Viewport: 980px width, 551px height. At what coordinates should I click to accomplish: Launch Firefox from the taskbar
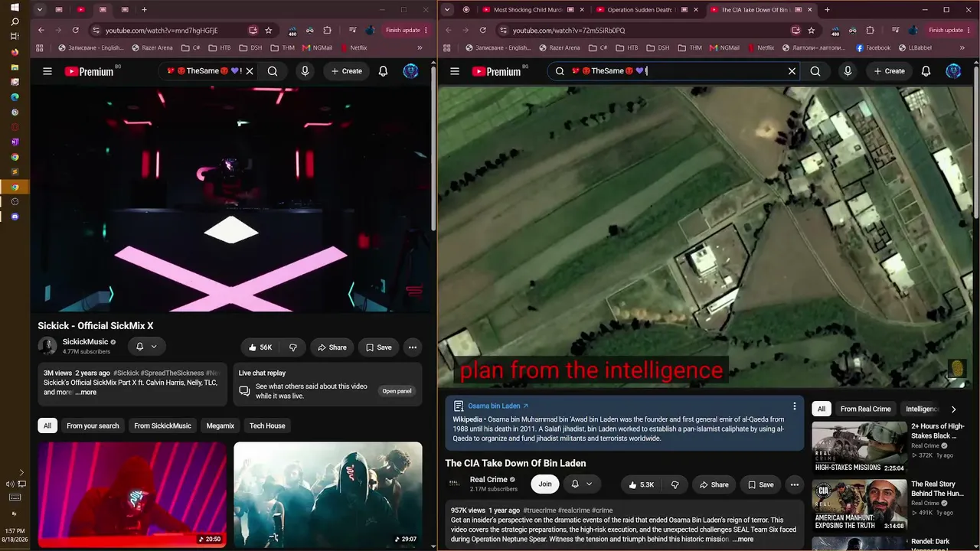pos(15,53)
